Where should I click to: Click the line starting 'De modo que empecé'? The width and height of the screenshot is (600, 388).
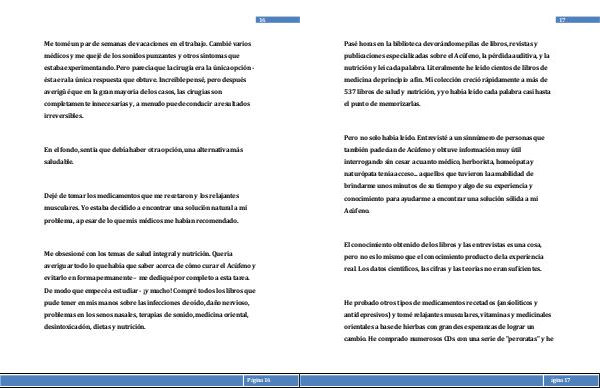click(150, 290)
